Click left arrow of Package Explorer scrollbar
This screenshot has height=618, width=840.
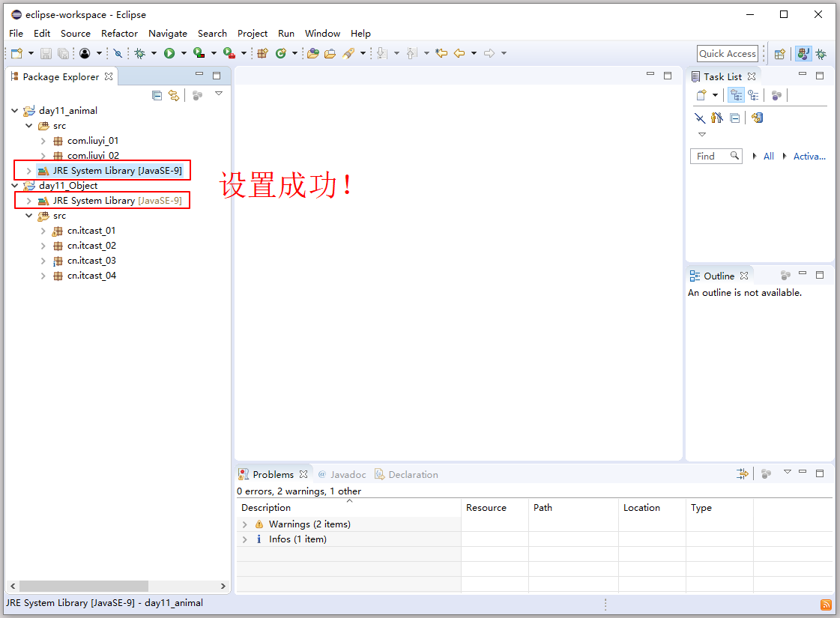tap(13, 586)
